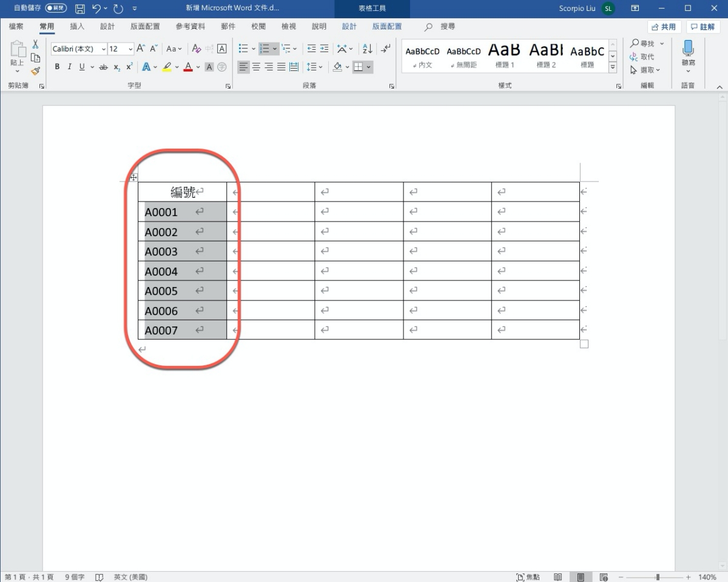Switch to the 檢視 ribbon tab
The image size is (728, 582).
289,27
